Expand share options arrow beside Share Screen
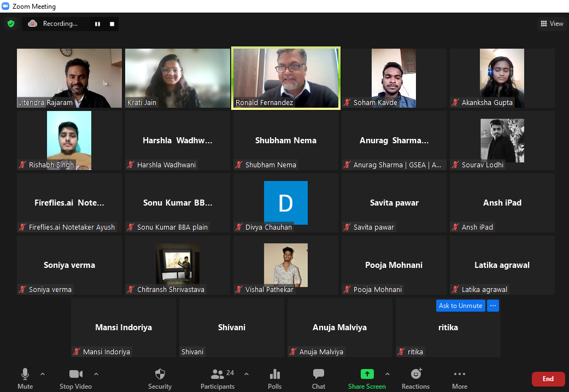The height and width of the screenshot is (392, 569). click(x=388, y=375)
